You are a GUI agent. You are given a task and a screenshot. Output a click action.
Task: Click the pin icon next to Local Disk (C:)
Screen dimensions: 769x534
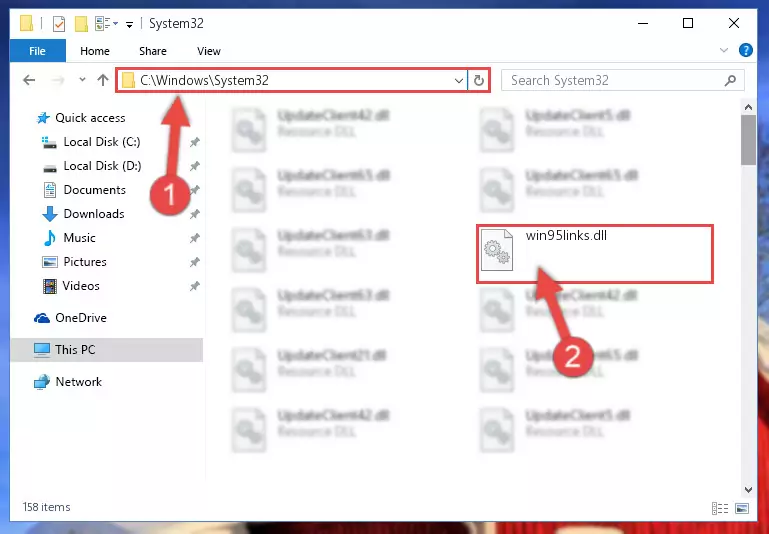point(195,142)
